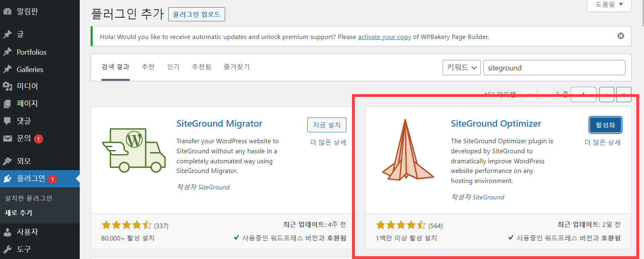The image size is (644, 259).
Task: Click the Galleries pin icon
Action: (8, 69)
